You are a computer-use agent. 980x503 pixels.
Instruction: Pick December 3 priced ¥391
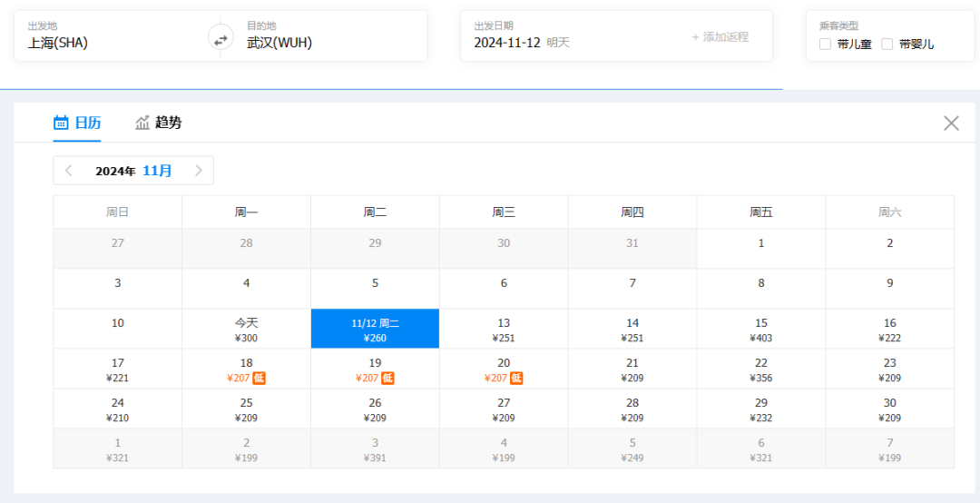(375, 449)
